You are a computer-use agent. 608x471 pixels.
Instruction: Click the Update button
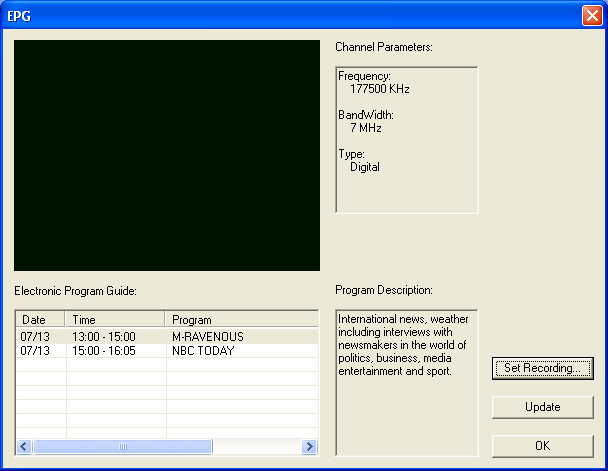(x=542, y=407)
